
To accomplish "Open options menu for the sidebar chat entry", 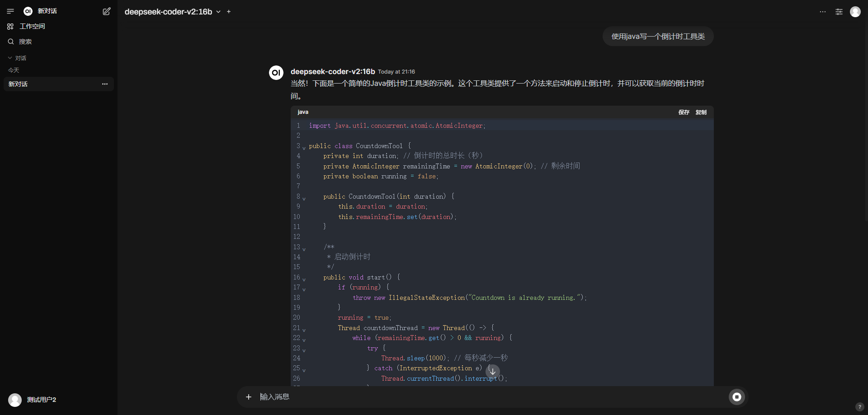I will click(x=105, y=84).
